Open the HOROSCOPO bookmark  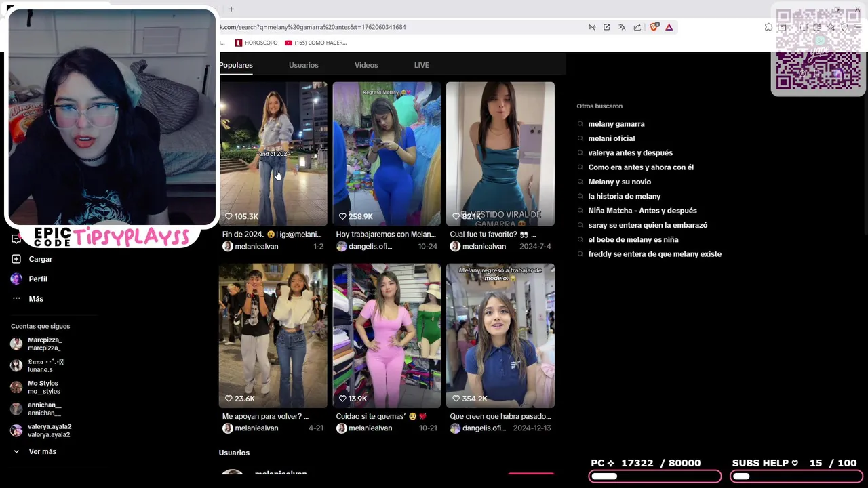[256, 43]
